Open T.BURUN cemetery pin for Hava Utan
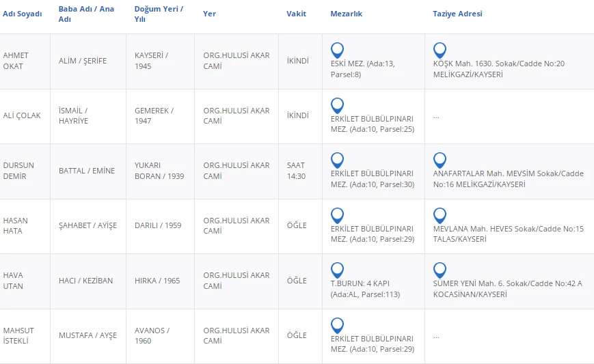 pyautogui.click(x=337, y=270)
